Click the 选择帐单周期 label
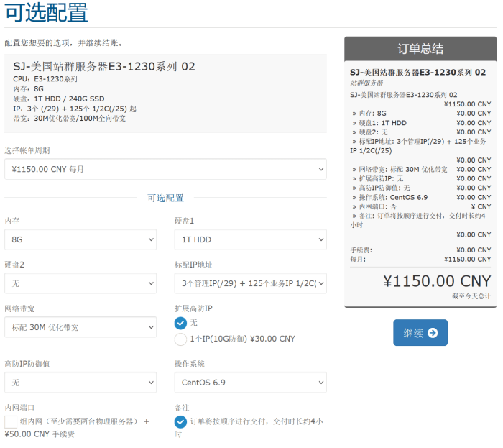Viewport: 503px width, 448px height. pyautogui.click(x=27, y=150)
